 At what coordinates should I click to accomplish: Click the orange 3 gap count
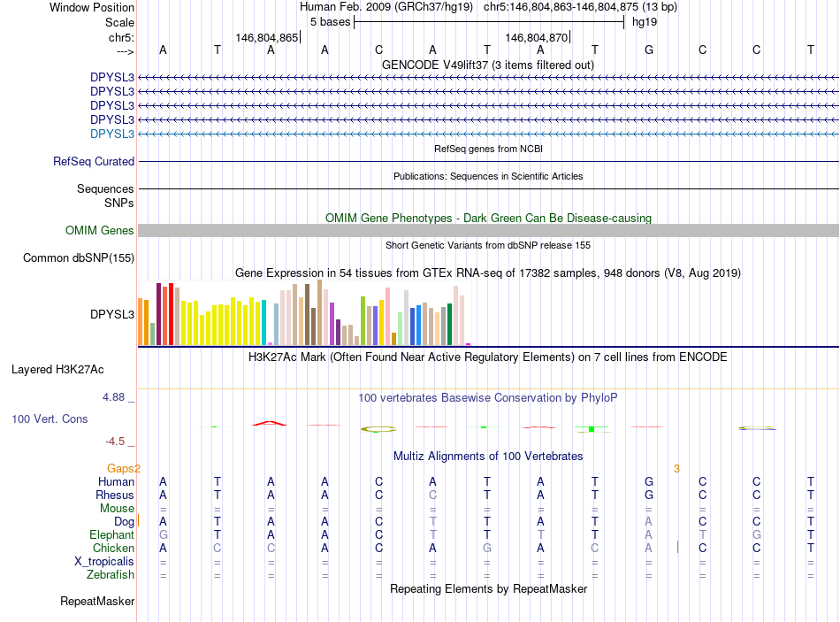[676, 469]
